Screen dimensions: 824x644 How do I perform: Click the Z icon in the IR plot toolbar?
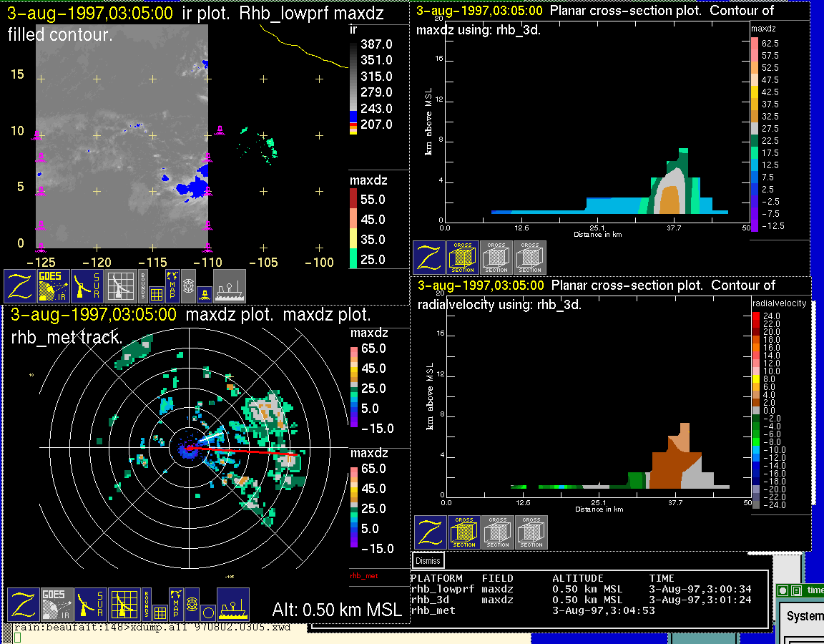pos(19,286)
